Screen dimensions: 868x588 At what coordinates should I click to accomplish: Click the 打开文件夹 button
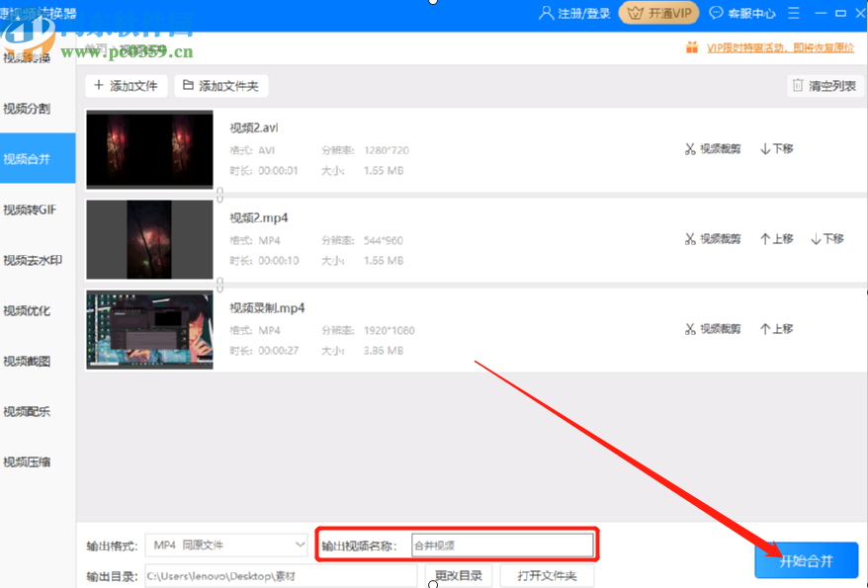[x=547, y=576]
